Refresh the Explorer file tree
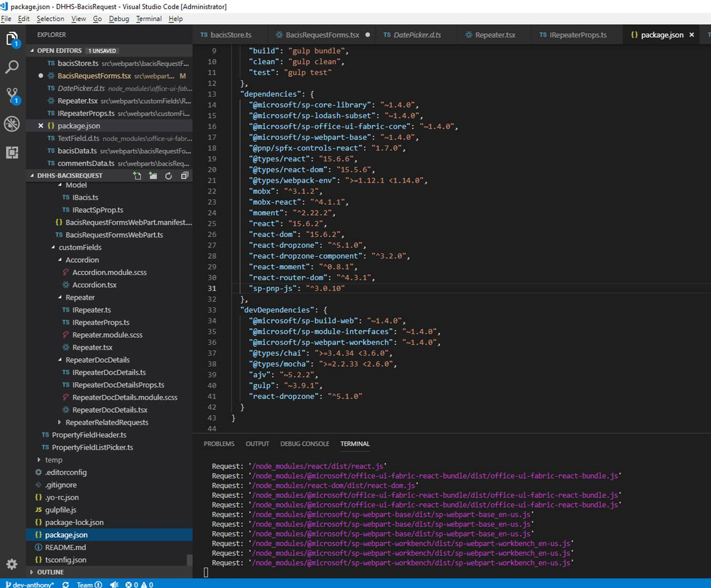 click(168, 175)
